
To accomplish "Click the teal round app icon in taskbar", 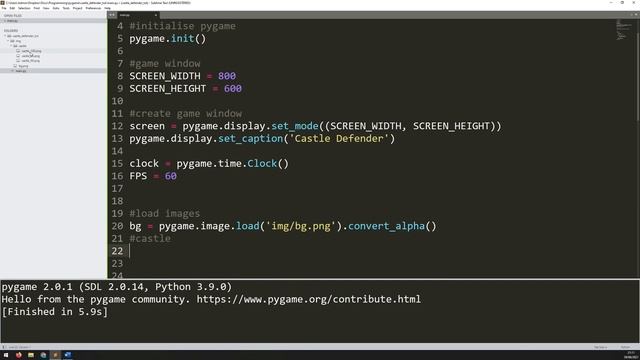I will pyautogui.click(x=43, y=355).
